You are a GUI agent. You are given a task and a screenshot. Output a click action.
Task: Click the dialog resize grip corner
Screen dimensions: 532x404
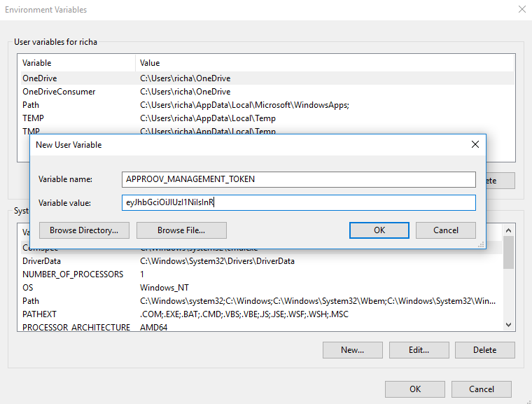click(x=482, y=245)
